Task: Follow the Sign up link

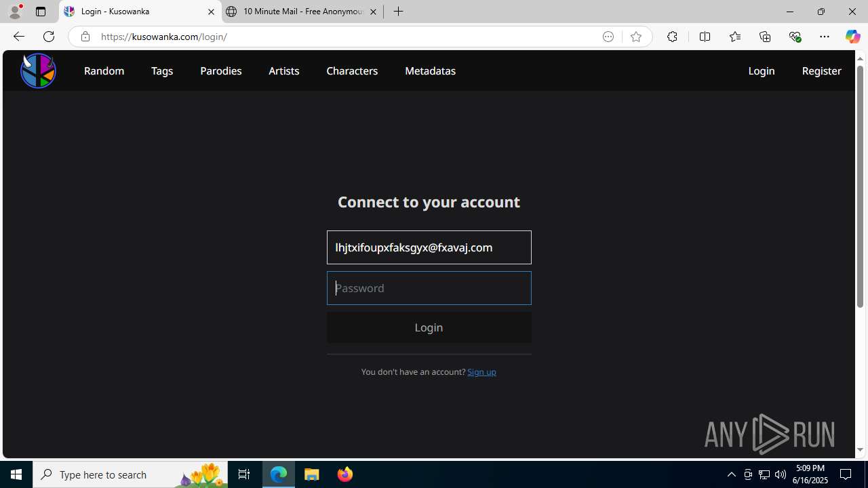Action: tap(481, 371)
